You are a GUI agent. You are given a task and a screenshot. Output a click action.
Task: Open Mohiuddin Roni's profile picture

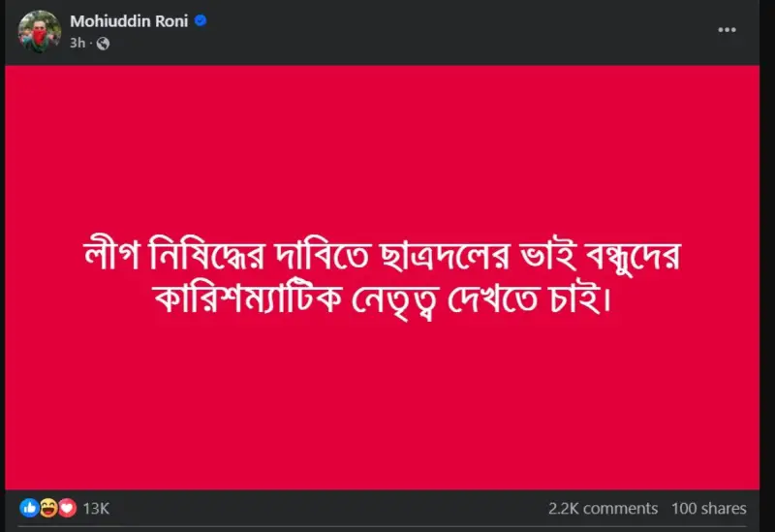[x=40, y=31]
